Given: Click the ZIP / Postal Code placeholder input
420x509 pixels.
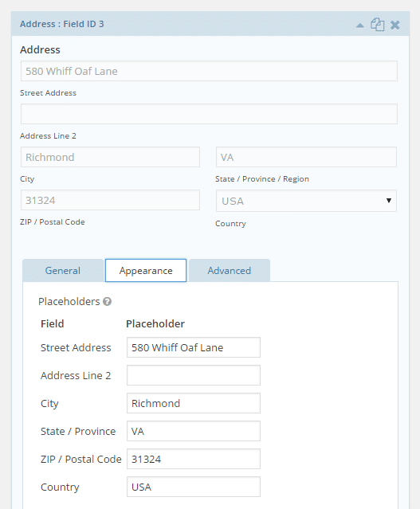Looking at the screenshot, I should point(194,459).
